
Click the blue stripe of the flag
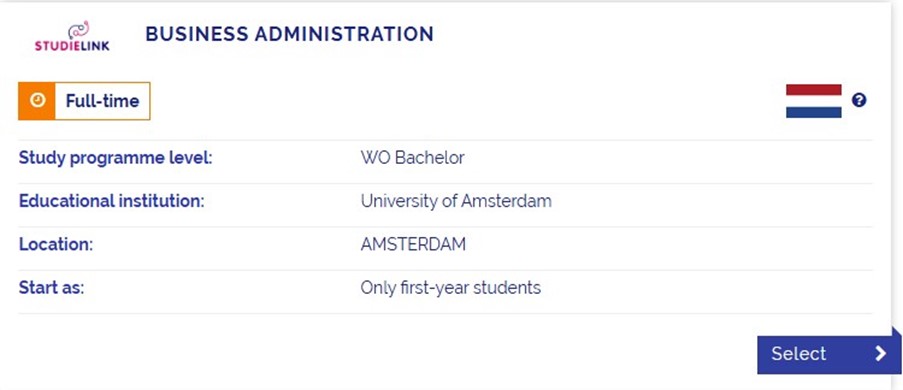point(813,112)
